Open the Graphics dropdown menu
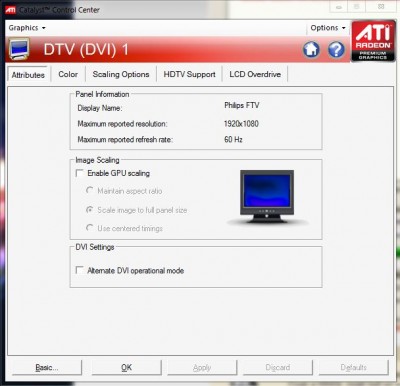Image resolution: width=400 pixels, height=386 pixels. coord(27,28)
